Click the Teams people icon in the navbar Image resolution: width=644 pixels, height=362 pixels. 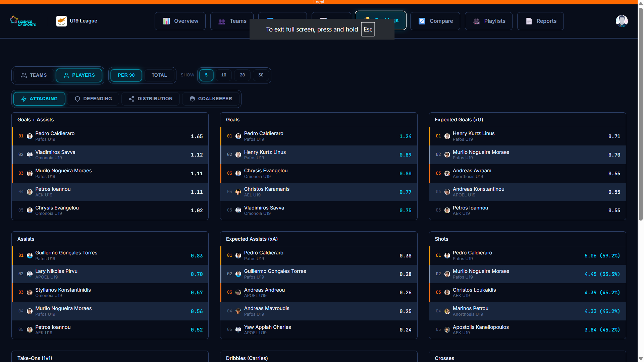(222, 21)
